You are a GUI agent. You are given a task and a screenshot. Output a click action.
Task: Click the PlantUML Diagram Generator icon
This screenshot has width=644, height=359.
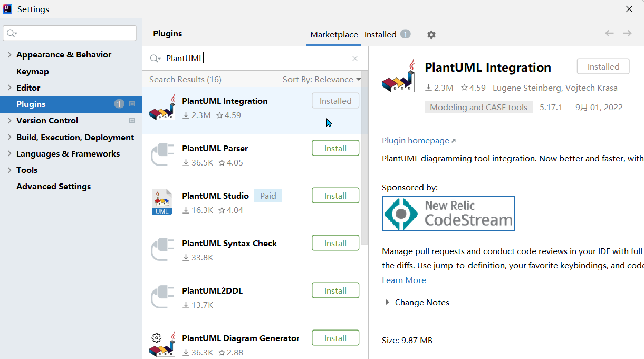pos(162,344)
